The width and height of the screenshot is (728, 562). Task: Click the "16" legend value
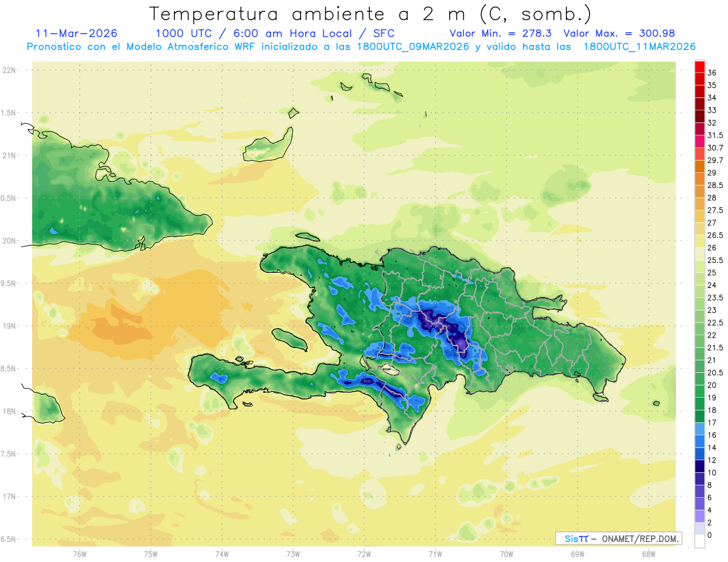[x=712, y=435]
